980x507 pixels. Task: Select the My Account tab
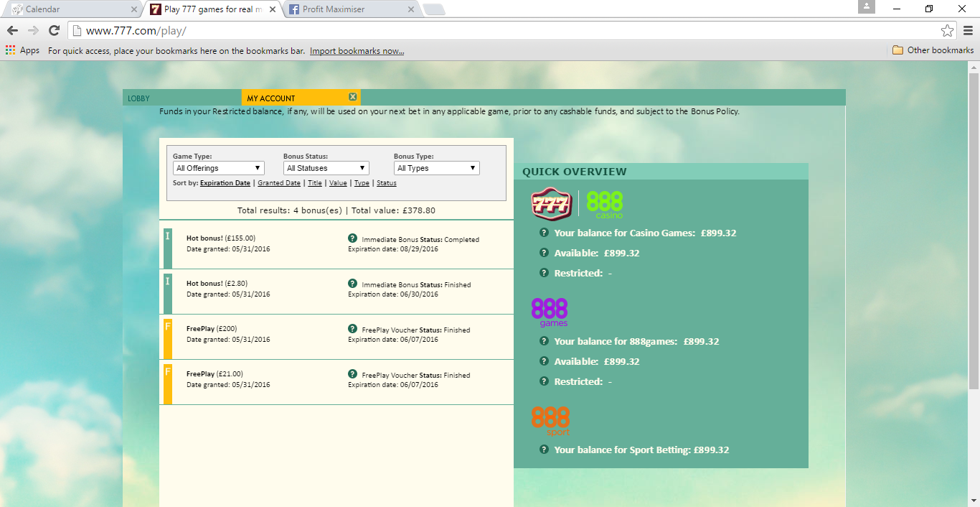pos(301,98)
